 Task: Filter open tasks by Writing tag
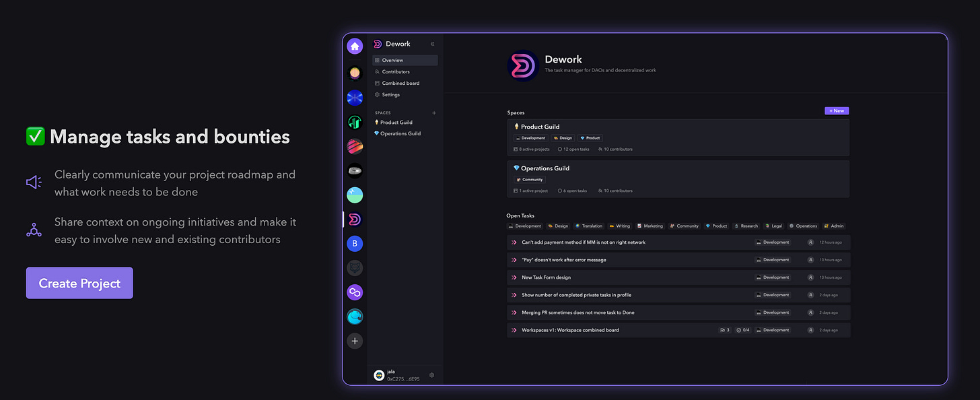620,226
